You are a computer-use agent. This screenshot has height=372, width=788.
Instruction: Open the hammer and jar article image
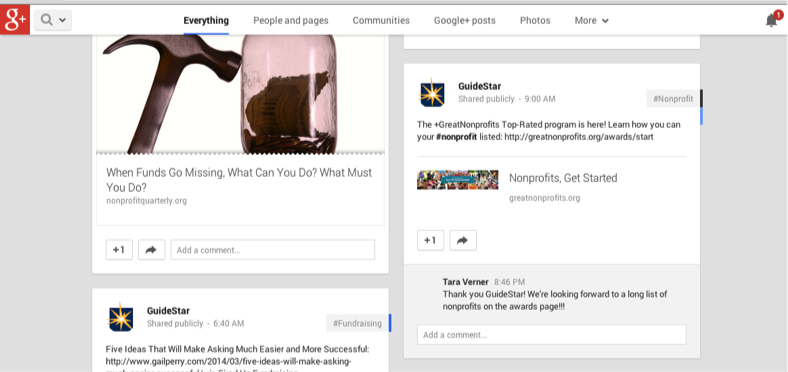coord(240,94)
